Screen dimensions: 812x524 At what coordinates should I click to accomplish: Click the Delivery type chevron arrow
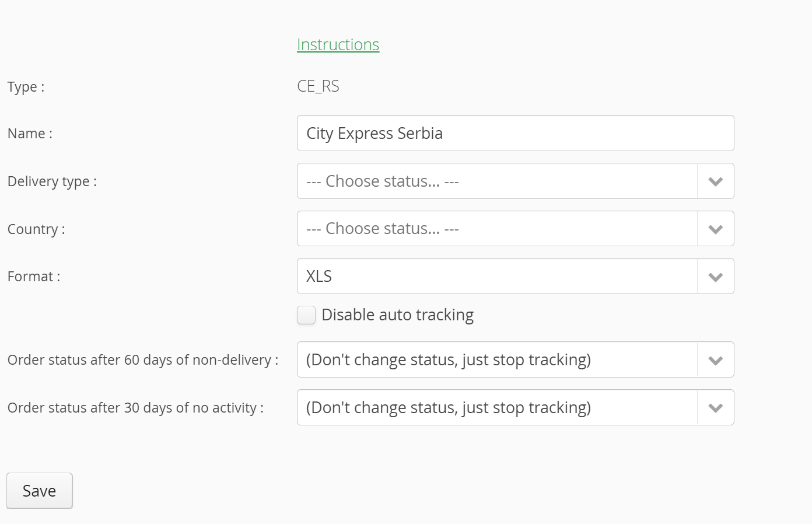pos(715,181)
